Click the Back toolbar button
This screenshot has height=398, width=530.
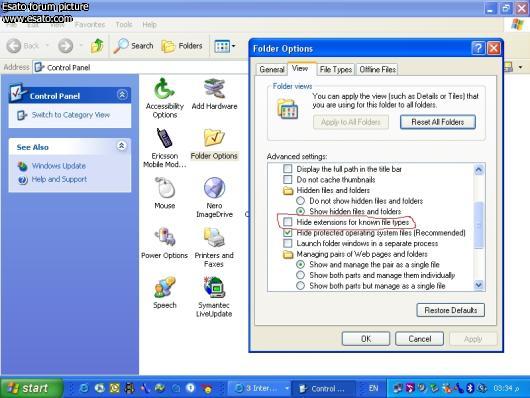(23, 46)
